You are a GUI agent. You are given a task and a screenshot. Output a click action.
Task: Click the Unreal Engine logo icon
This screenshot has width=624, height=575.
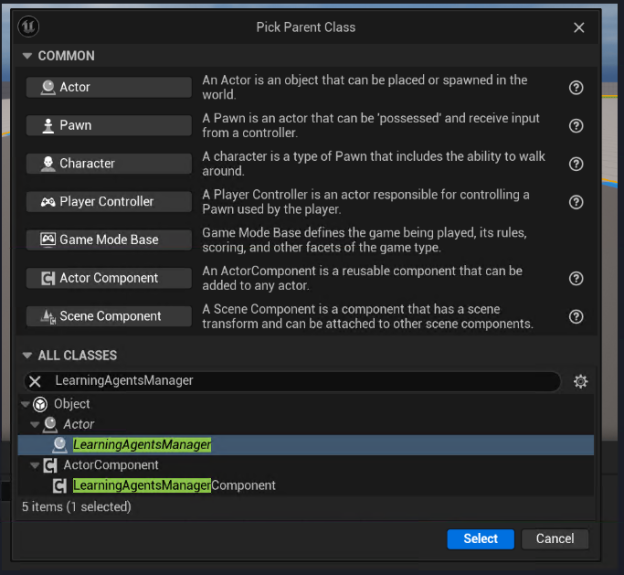coord(28,27)
